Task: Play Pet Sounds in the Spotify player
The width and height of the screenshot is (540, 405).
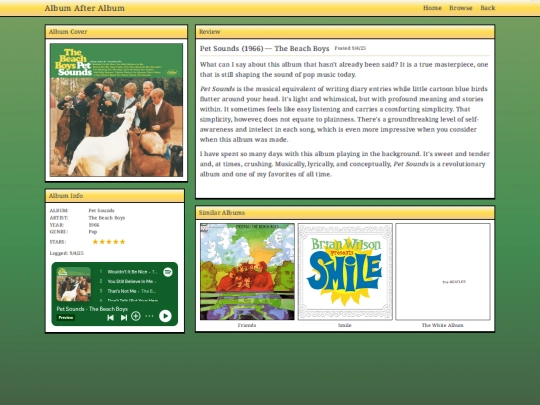Action: (165, 316)
